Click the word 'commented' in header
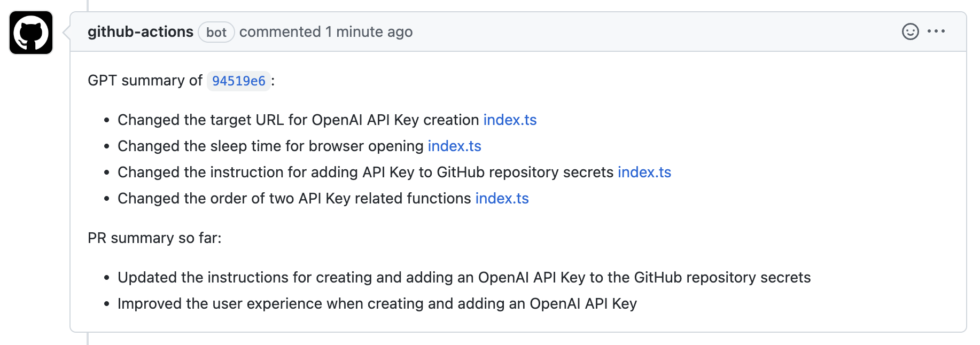The image size is (980, 345). (280, 32)
